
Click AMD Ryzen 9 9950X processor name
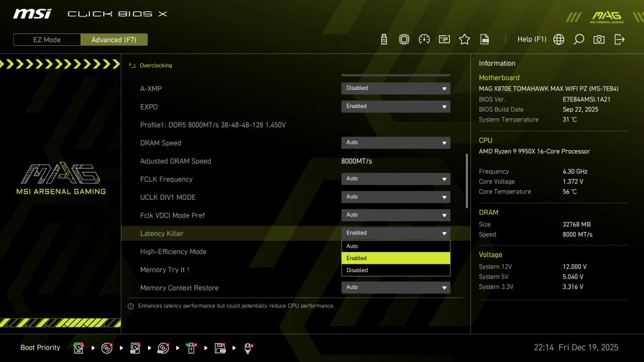click(x=534, y=151)
